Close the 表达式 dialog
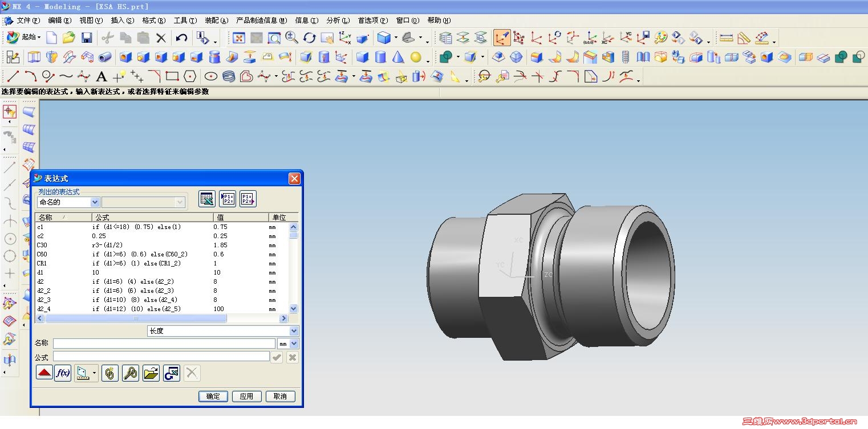868x429 pixels. click(294, 179)
